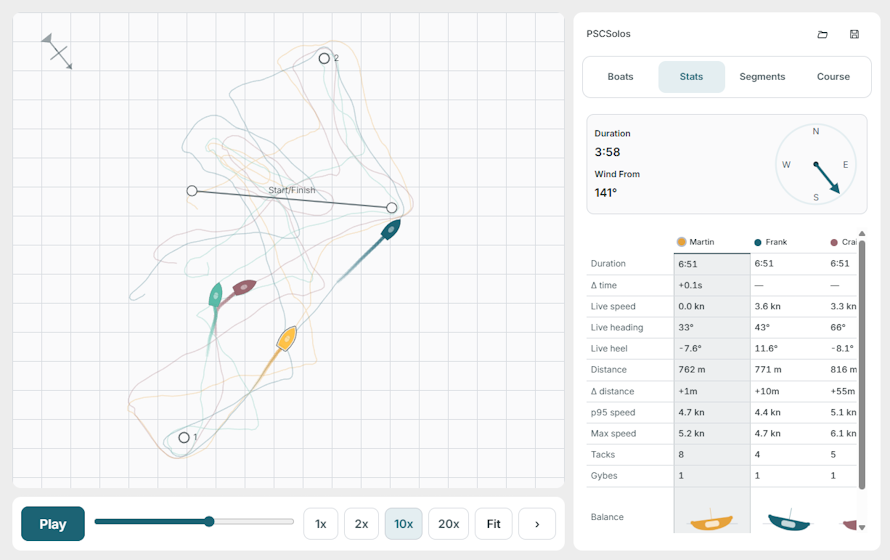Select the dark teal Frank boat on map
This screenshot has width=890, height=560.
click(x=391, y=229)
